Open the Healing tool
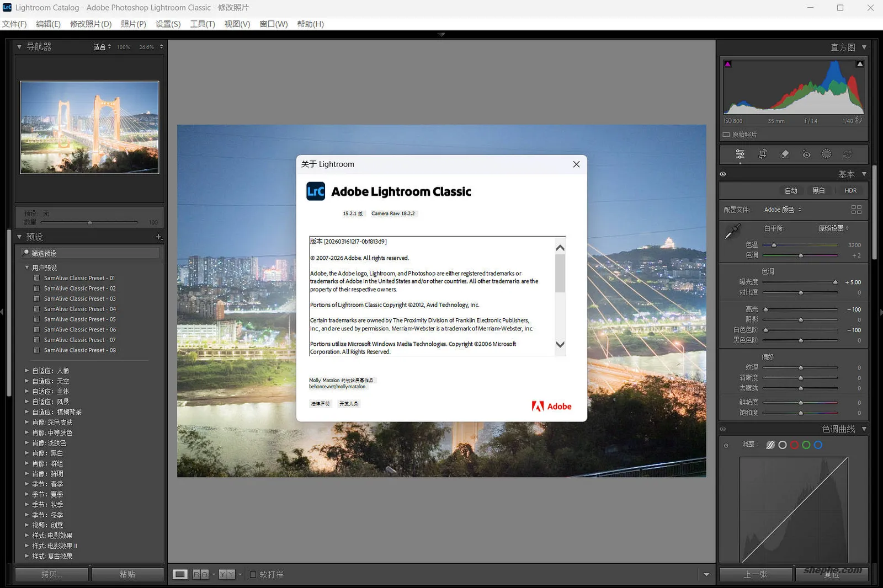 click(785, 154)
